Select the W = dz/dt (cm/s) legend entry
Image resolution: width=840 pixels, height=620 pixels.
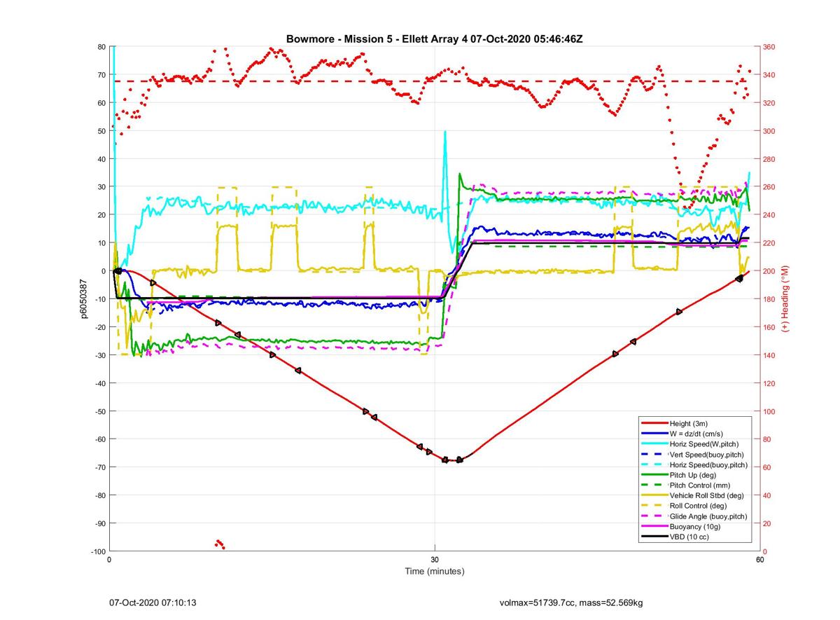(694, 434)
